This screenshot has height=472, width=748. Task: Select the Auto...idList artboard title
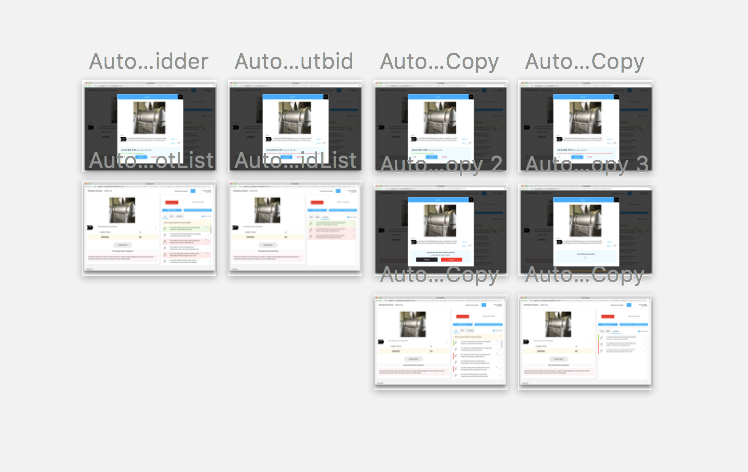pos(295,160)
